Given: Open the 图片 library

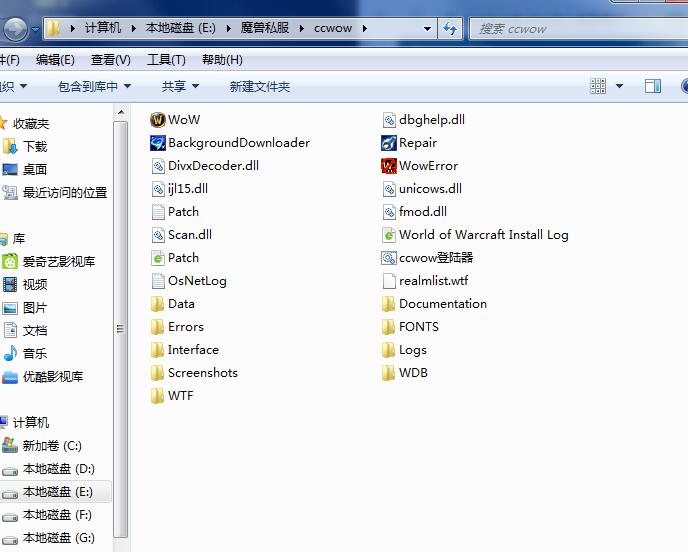Looking at the screenshot, I should point(35,308).
